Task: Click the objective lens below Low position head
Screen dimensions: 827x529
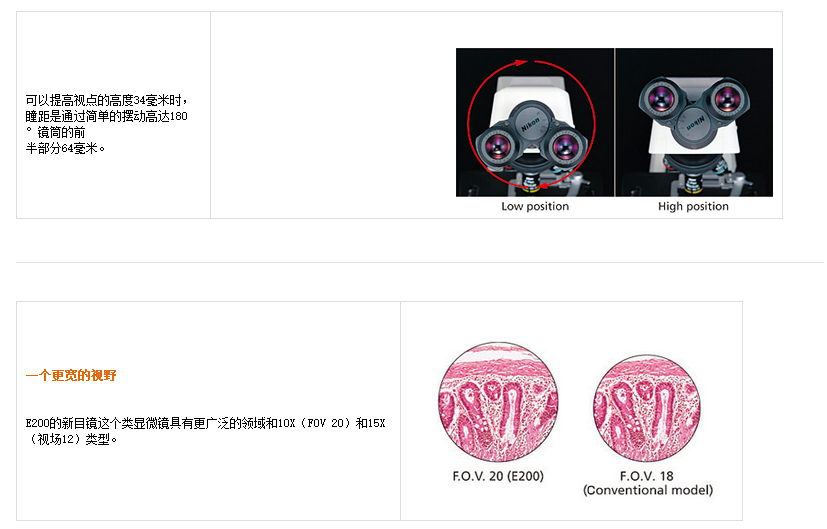Action: [x=530, y=185]
